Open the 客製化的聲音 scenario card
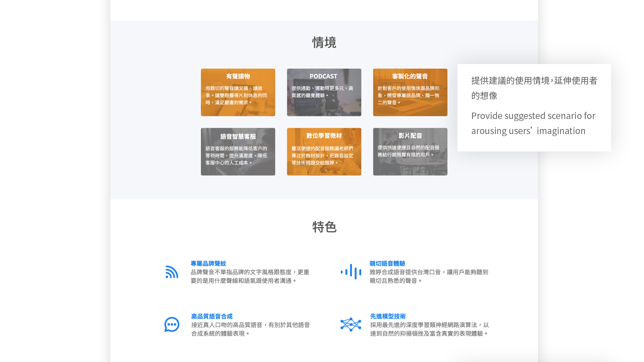 tap(410, 93)
